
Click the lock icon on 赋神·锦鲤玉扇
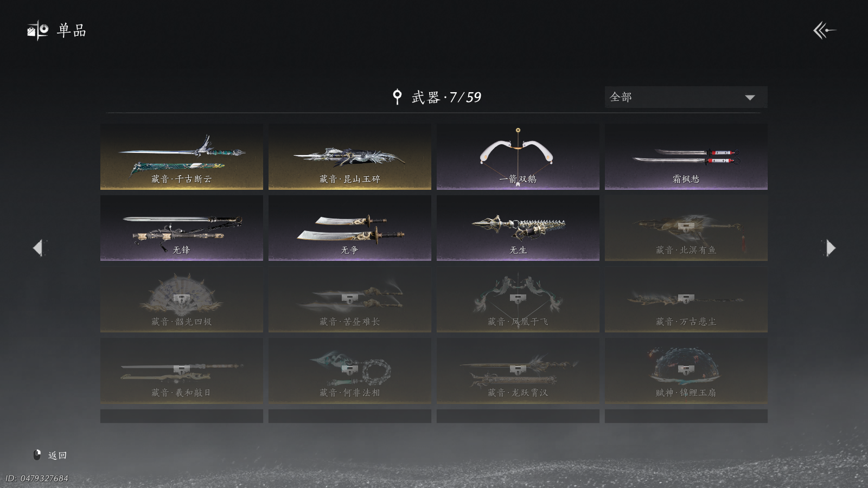point(686,369)
